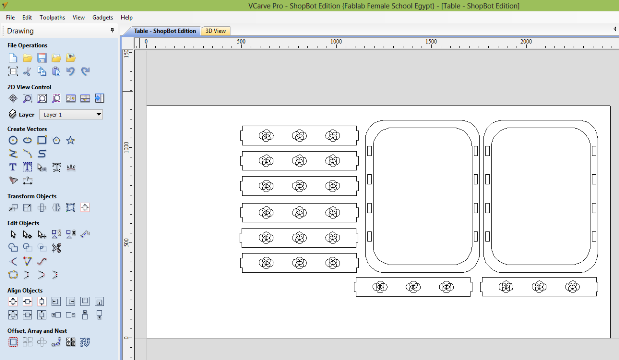This screenshot has height=360, width=619.
Task: Select the Distort Objects tool
Action: (71, 207)
